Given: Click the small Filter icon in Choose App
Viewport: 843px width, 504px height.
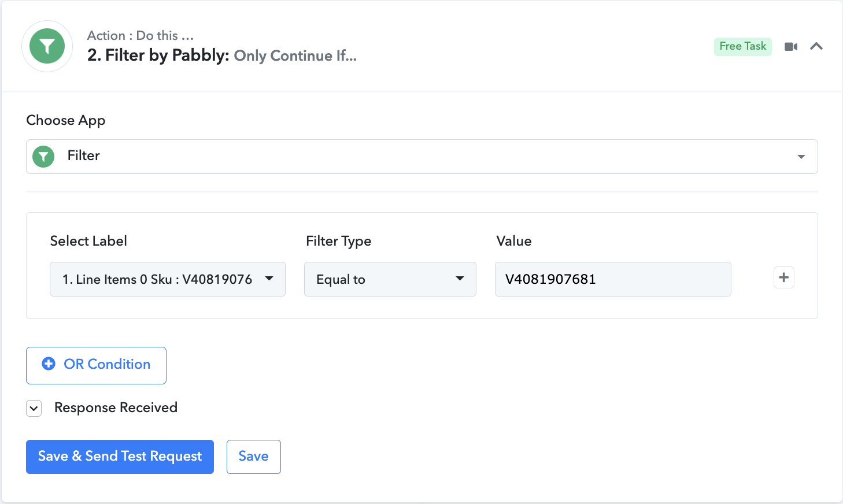Looking at the screenshot, I should pos(43,157).
